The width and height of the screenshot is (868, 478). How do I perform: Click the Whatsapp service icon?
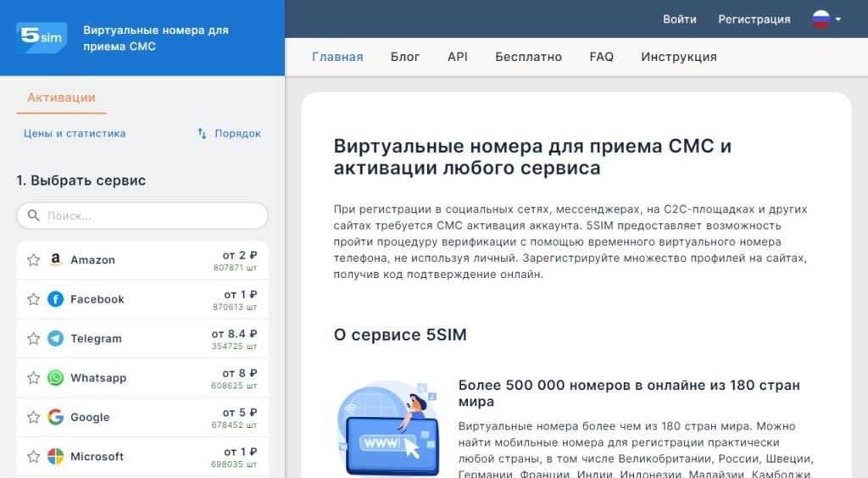click(56, 378)
